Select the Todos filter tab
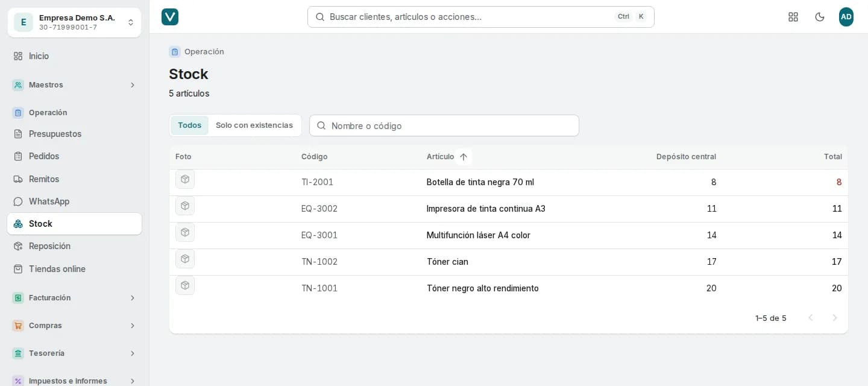This screenshot has width=868, height=386. pos(189,125)
